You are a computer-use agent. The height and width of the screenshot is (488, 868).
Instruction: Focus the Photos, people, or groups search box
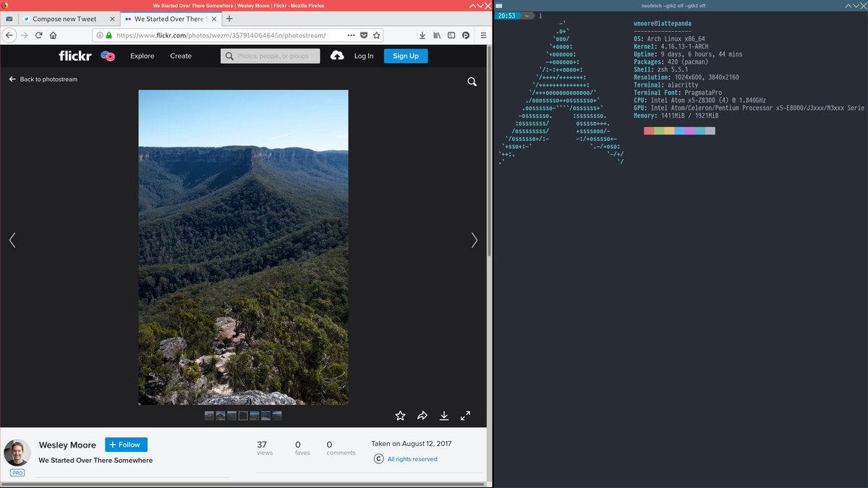coord(271,56)
